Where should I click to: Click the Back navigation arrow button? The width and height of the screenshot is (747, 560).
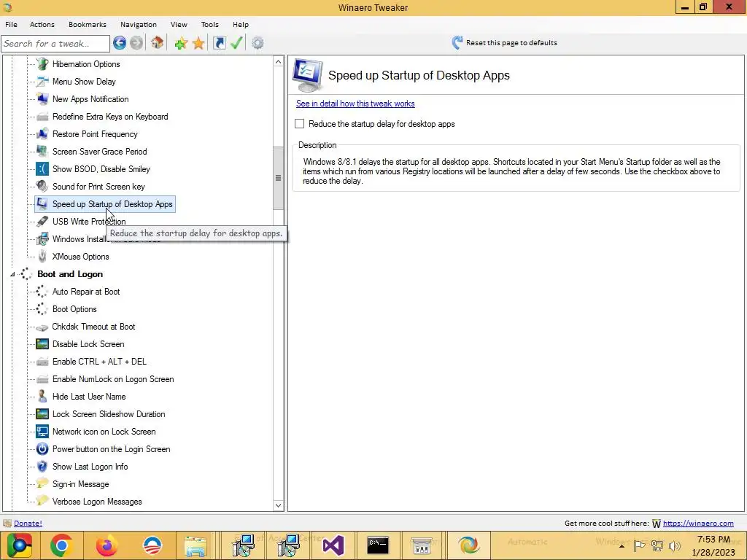click(120, 43)
